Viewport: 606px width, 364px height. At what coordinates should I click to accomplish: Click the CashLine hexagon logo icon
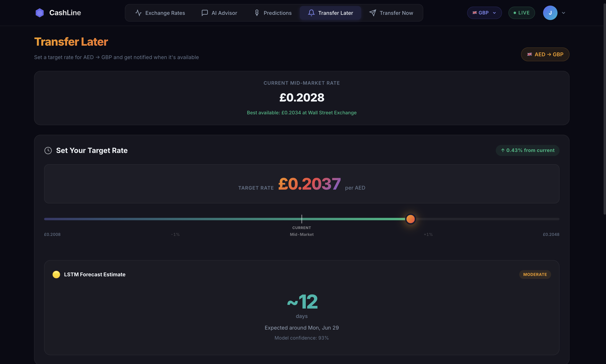tap(39, 13)
